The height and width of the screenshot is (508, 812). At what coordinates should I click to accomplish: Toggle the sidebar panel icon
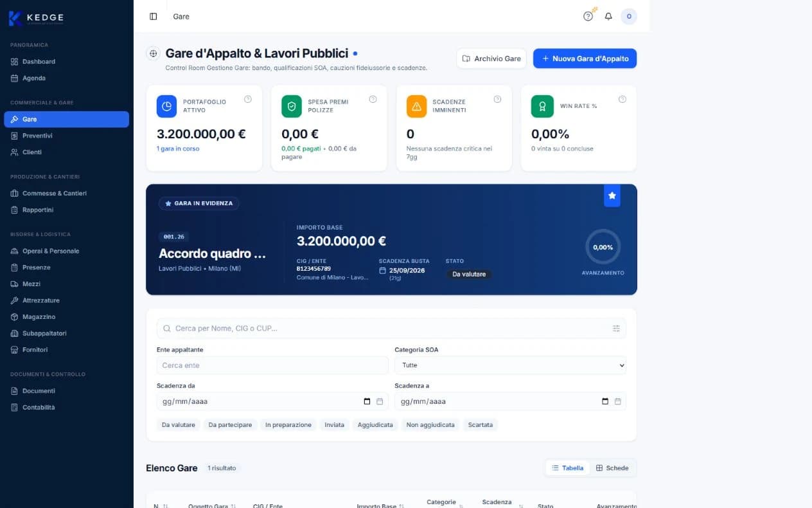[153, 16]
